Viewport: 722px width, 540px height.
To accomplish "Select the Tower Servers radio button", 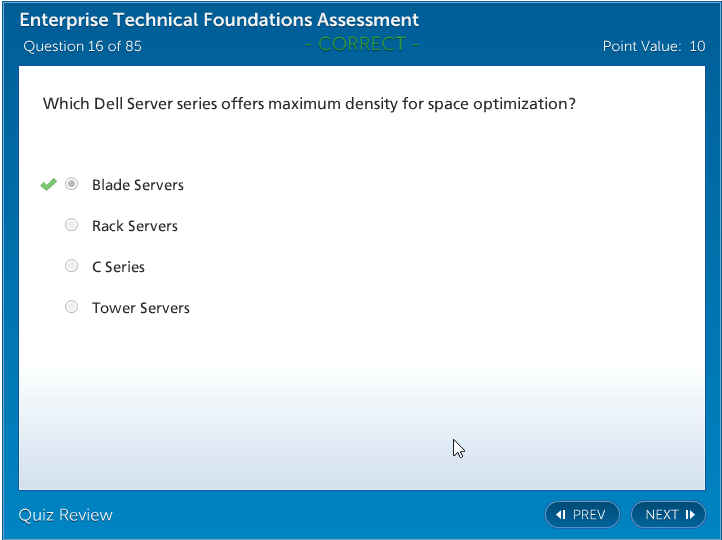I will coord(72,308).
